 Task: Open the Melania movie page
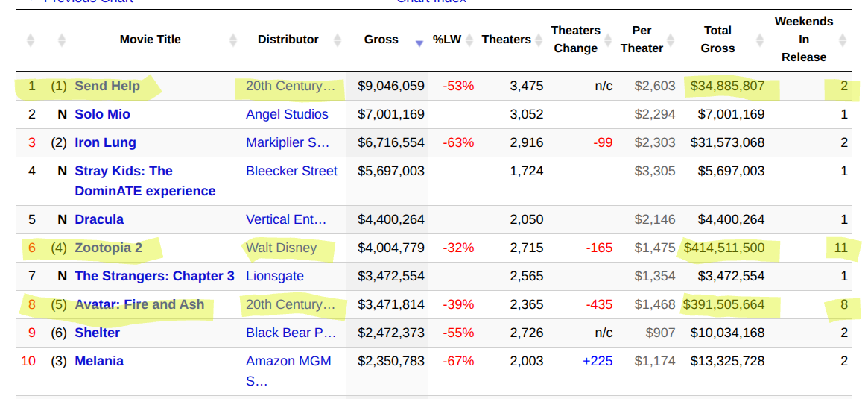[x=99, y=361]
